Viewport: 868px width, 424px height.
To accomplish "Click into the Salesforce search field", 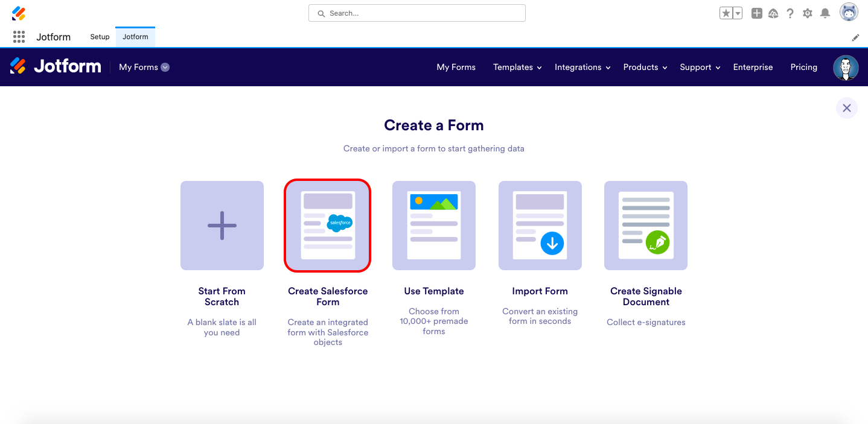I will coord(417,13).
